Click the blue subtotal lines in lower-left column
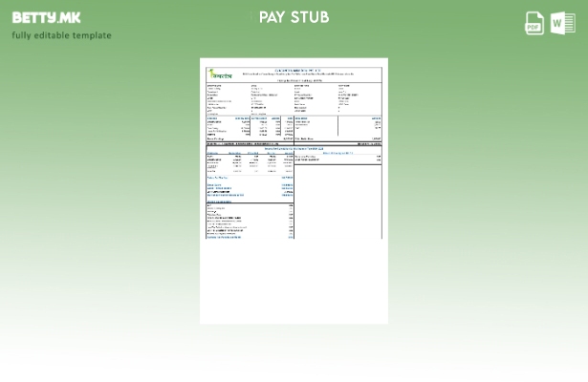Image resolution: width=588 pixels, height=382 pixels. (250, 187)
